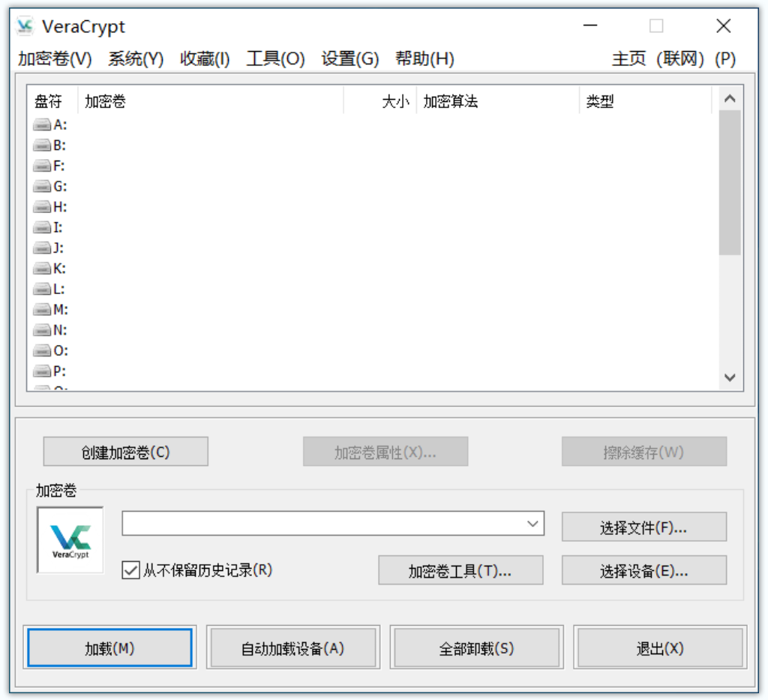Click scroll up arrow of drive list
Image resolution: width=768 pixels, height=700 pixels.
730,99
